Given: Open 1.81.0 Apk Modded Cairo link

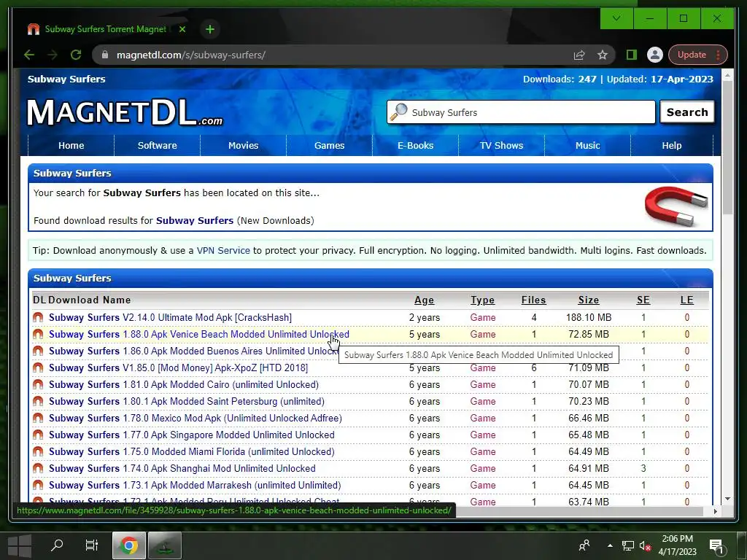Looking at the screenshot, I should tap(183, 384).
